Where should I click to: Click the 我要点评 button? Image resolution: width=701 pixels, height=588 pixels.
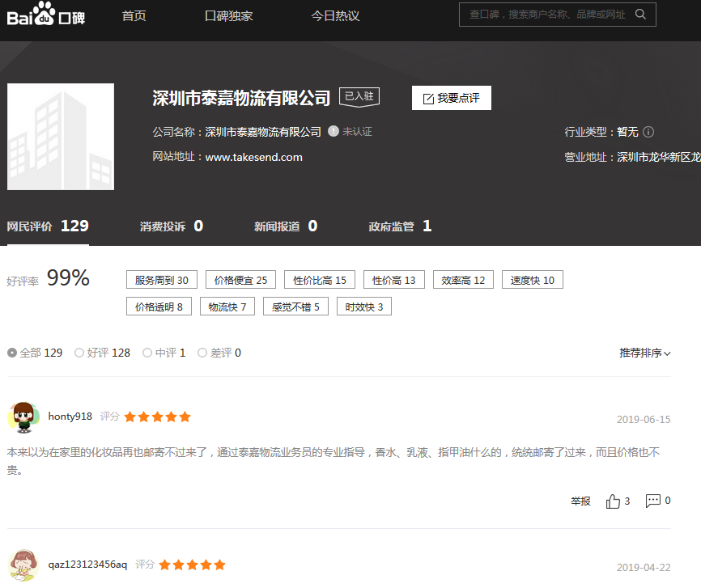click(x=451, y=98)
